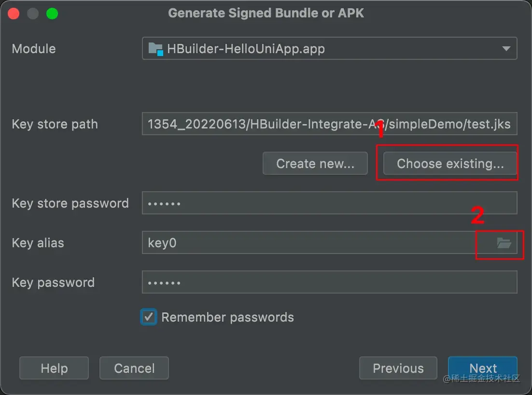Toggle the Remember passwords checkbox

[x=149, y=317]
